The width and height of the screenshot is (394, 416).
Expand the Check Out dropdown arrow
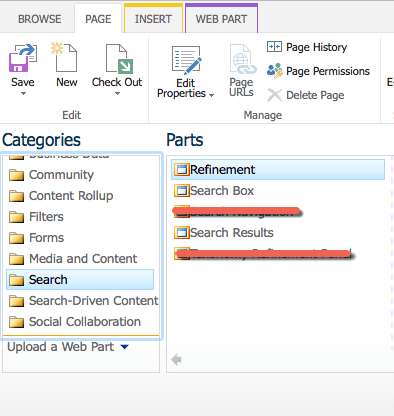pyautogui.click(x=117, y=94)
